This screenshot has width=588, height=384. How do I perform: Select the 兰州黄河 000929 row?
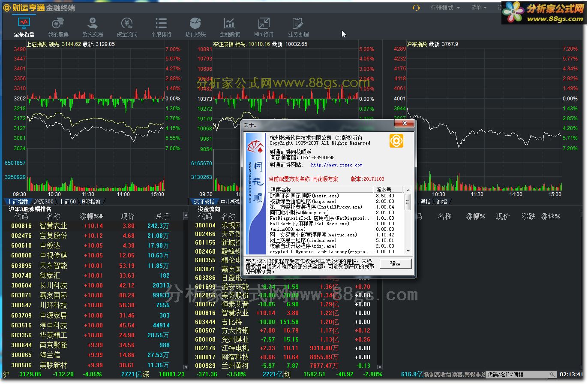[283, 366]
